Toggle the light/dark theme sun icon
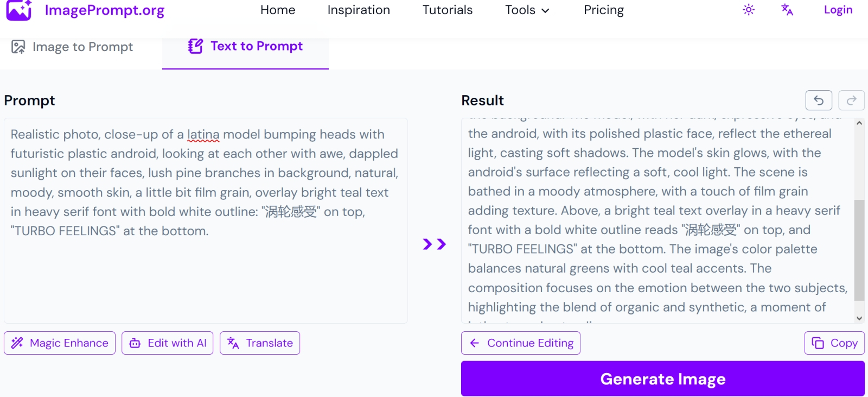Image resolution: width=868 pixels, height=397 pixels. (749, 10)
